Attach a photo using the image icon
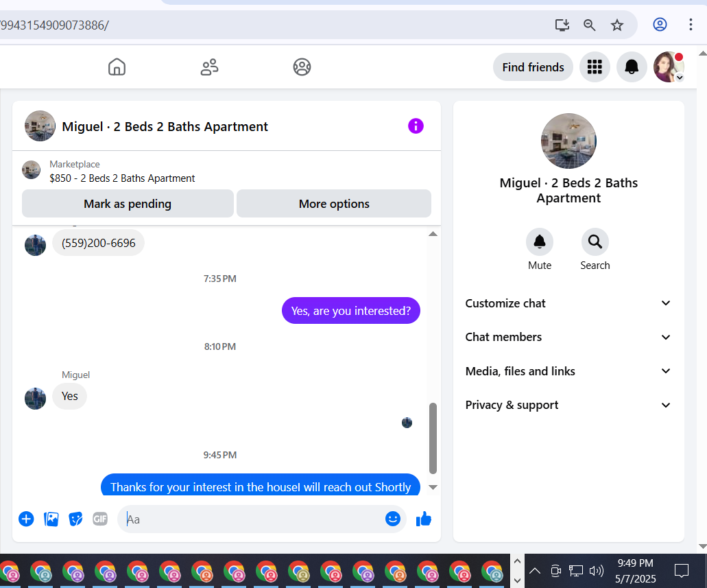 pos(51,519)
